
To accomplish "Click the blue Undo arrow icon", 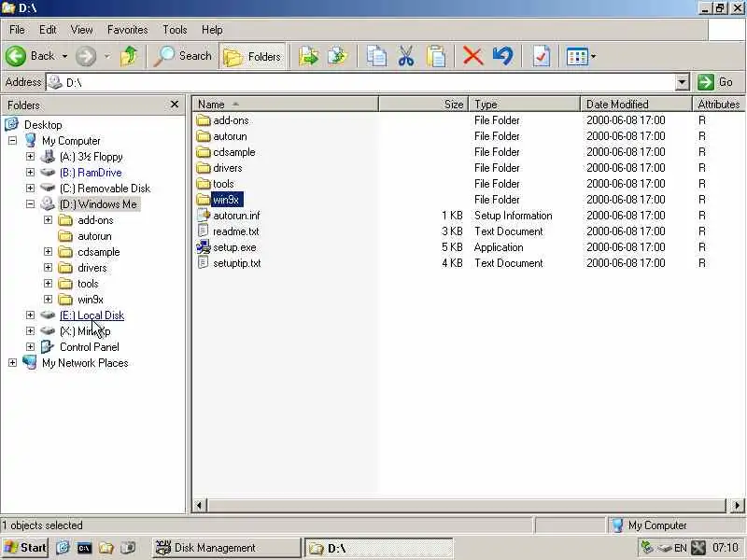I will [x=503, y=56].
